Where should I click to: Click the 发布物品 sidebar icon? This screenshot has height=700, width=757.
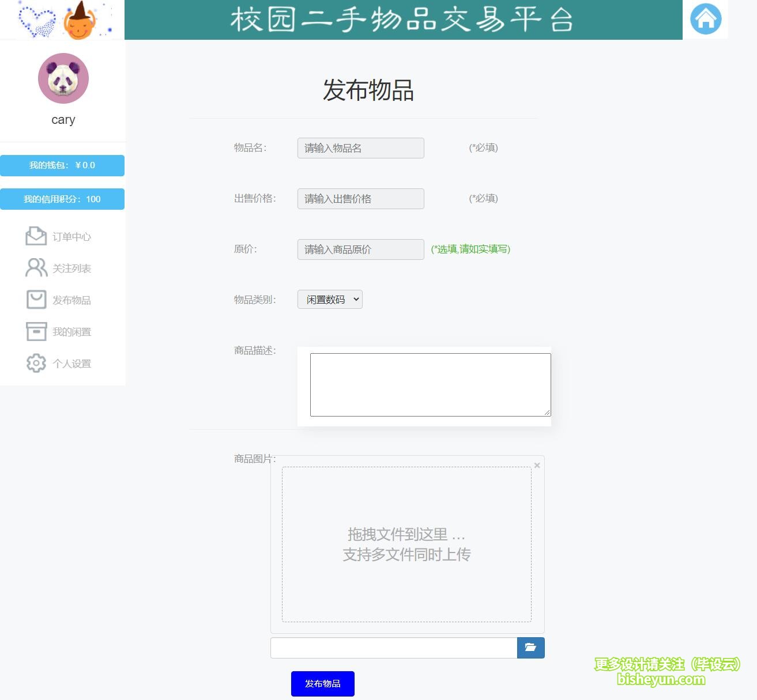36,299
